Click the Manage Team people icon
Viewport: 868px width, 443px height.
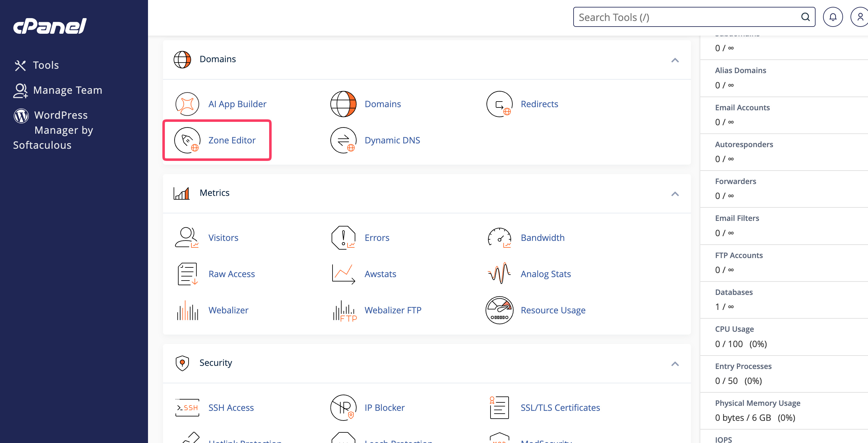click(x=20, y=91)
